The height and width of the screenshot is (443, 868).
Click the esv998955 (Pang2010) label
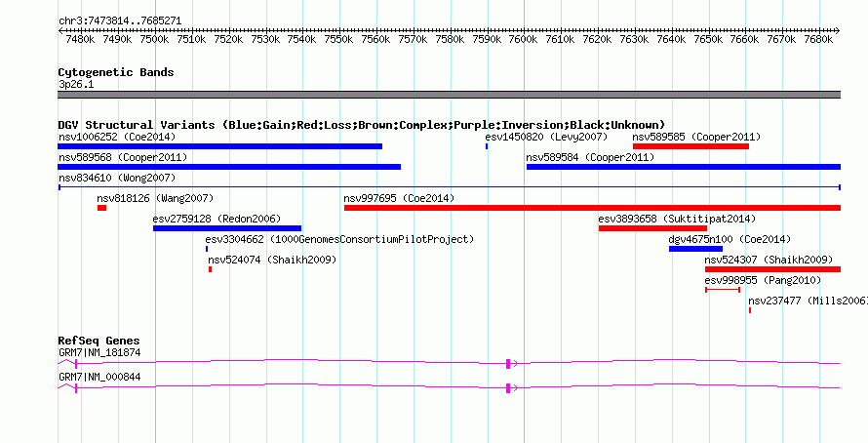[763, 280]
